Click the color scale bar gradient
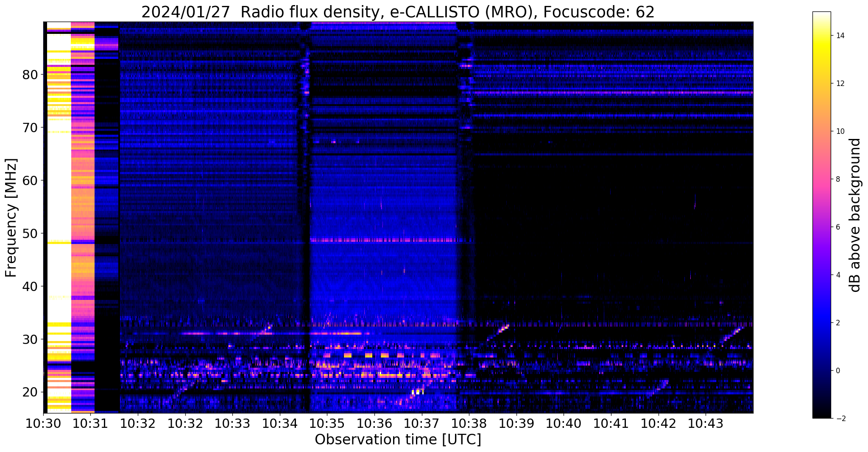This screenshot has width=868, height=452. [821, 215]
